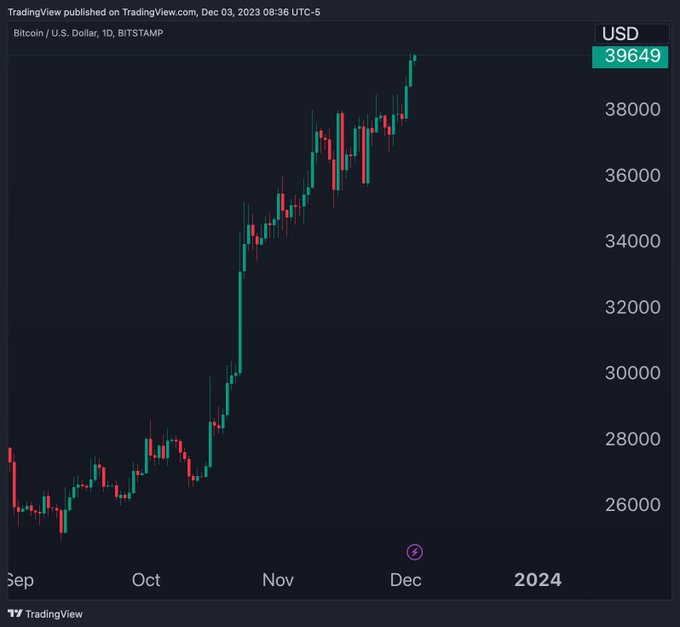Click the Dec label on time axis
Viewport: 680px width, 627px height.
coord(405,580)
